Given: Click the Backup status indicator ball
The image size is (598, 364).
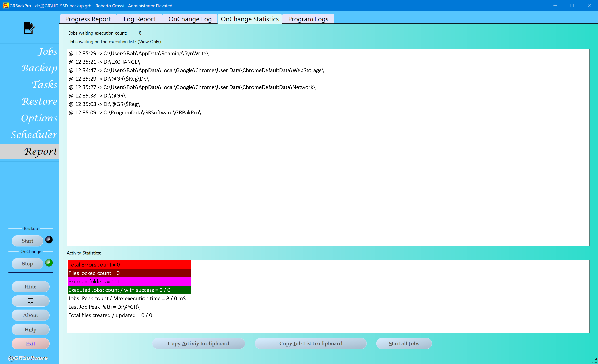Looking at the screenshot, I should 49,240.
